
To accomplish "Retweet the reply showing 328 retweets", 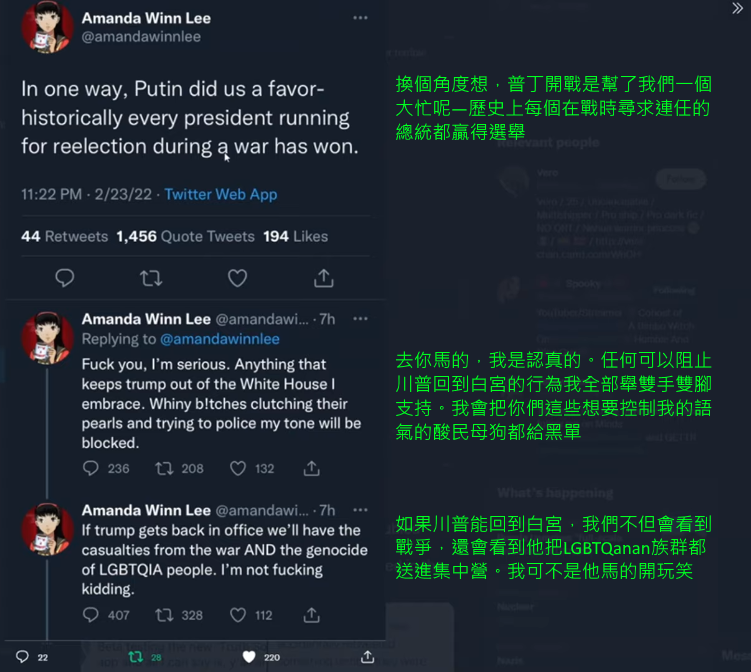I will pyautogui.click(x=164, y=615).
